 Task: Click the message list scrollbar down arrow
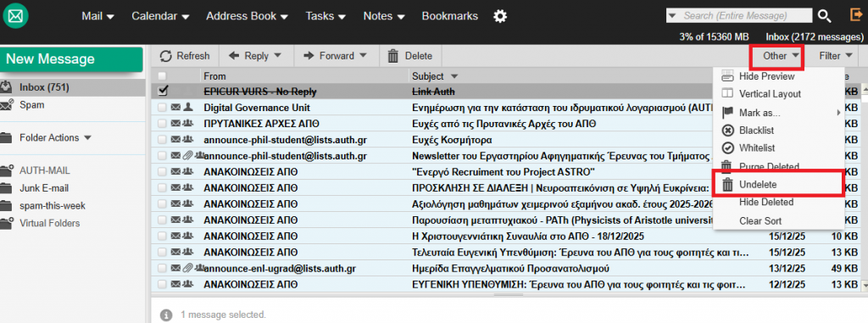[x=864, y=286]
